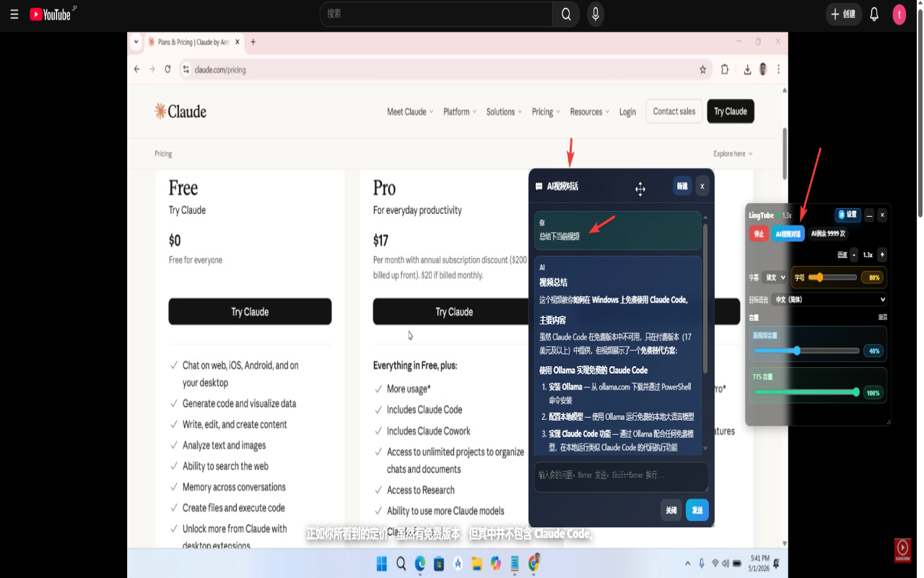Click the Claude logo in the site header
This screenshot has width=924, height=578.
(x=180, y=111)
